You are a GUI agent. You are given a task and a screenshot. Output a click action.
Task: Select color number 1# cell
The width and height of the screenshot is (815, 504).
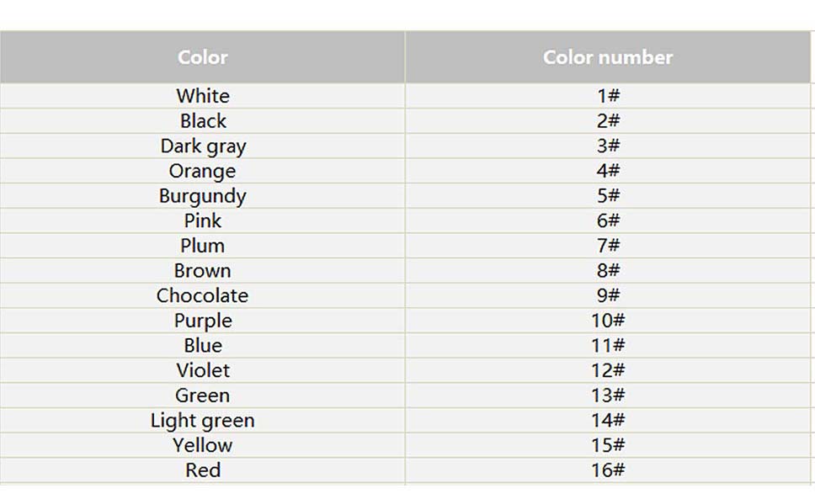point(608,96)
